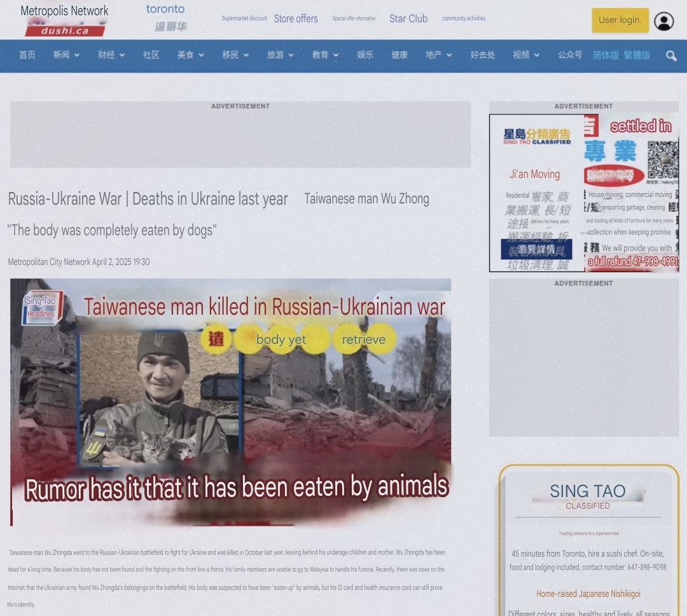
Task: Select the 健康 menu item
Action: click(x=399, y=55)
